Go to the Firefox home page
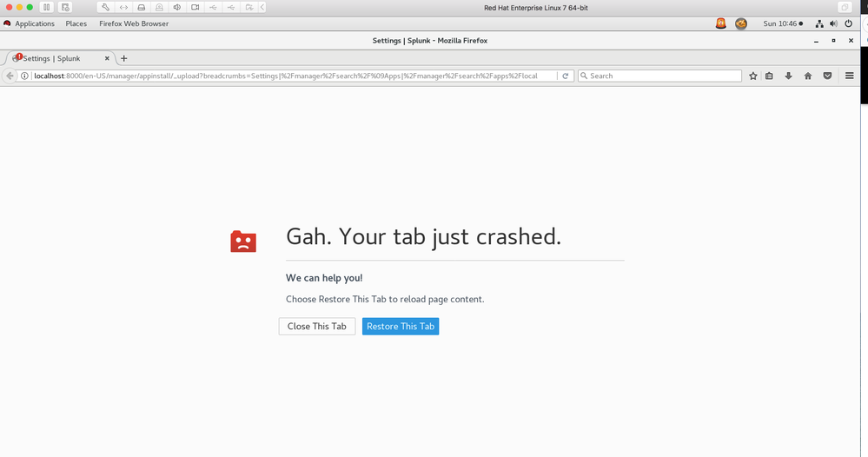868x457 pixels. pos(808,76)
